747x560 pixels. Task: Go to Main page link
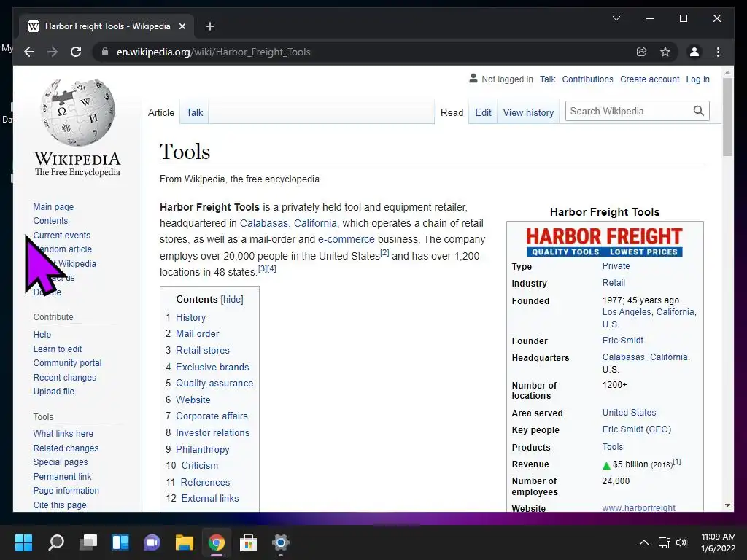(53, 206)
